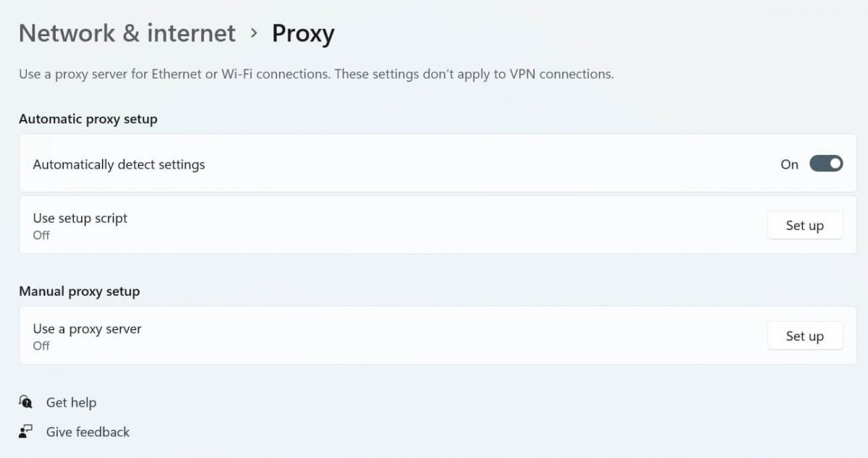Click the Give feedback person icon

coord(26,431)
